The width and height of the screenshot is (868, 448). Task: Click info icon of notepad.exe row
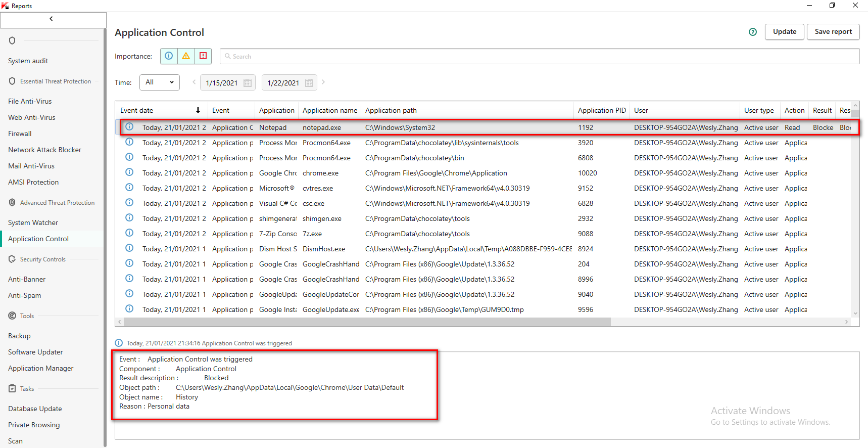[129, 127]
